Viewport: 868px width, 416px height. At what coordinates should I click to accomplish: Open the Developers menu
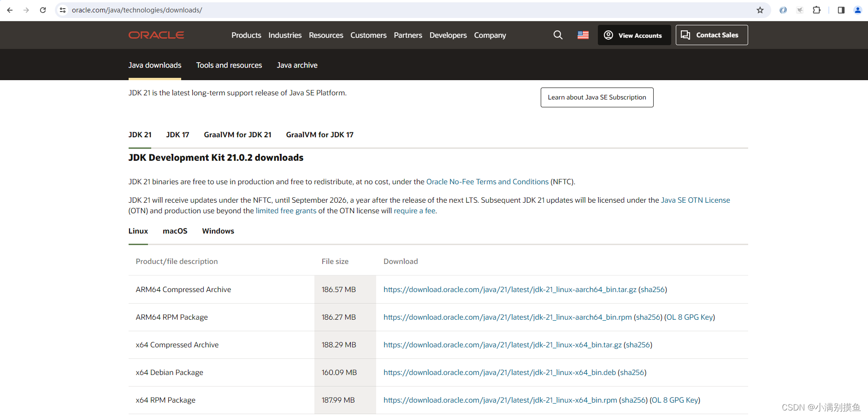point(448,35)
